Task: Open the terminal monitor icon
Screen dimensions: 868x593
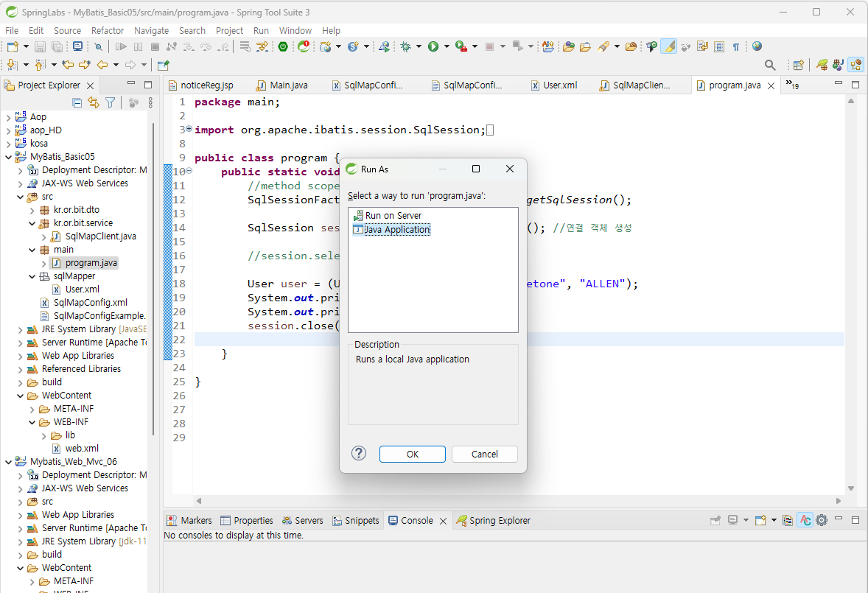Action: [77, 46]
